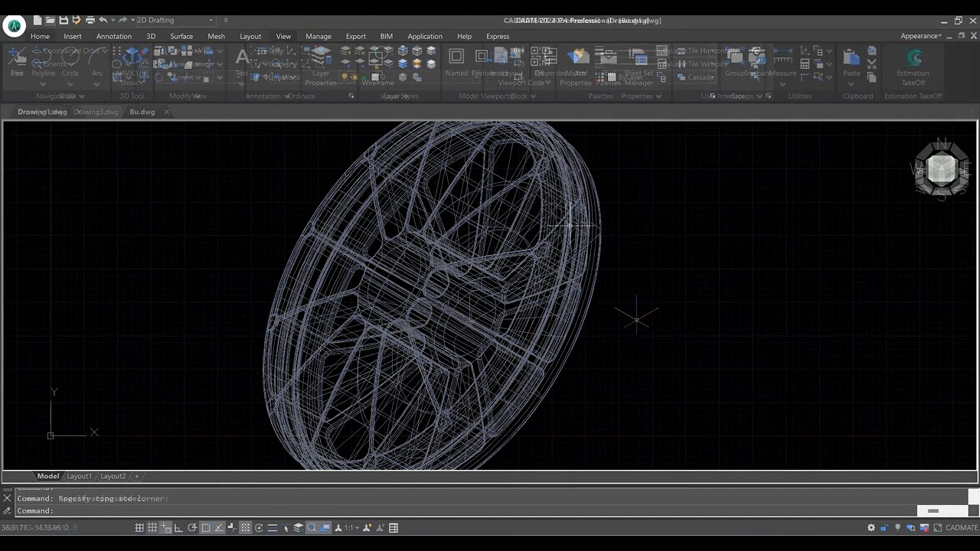Switch to the Insert ribbon tab
The width and height of the screenshot is (980, 551).
(73, 36)
